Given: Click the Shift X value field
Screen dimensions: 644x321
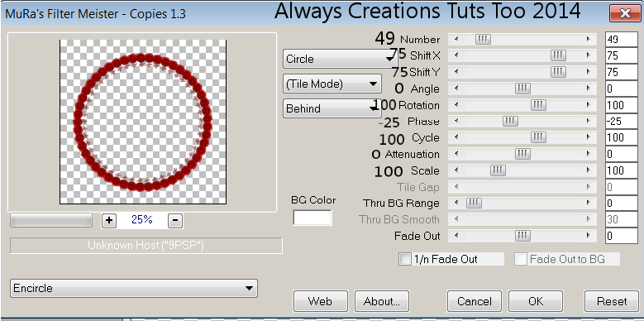Looking at the screenshot, I should 622,55.
